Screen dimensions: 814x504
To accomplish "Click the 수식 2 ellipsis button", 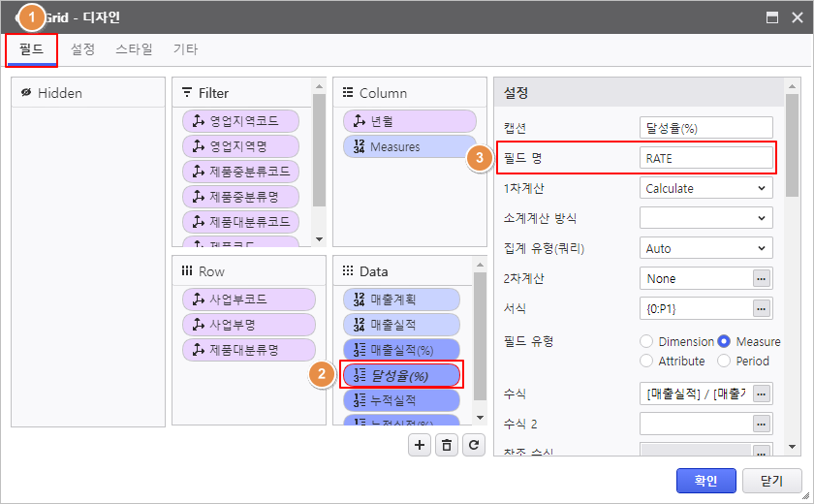I will (x=763, y=424).
